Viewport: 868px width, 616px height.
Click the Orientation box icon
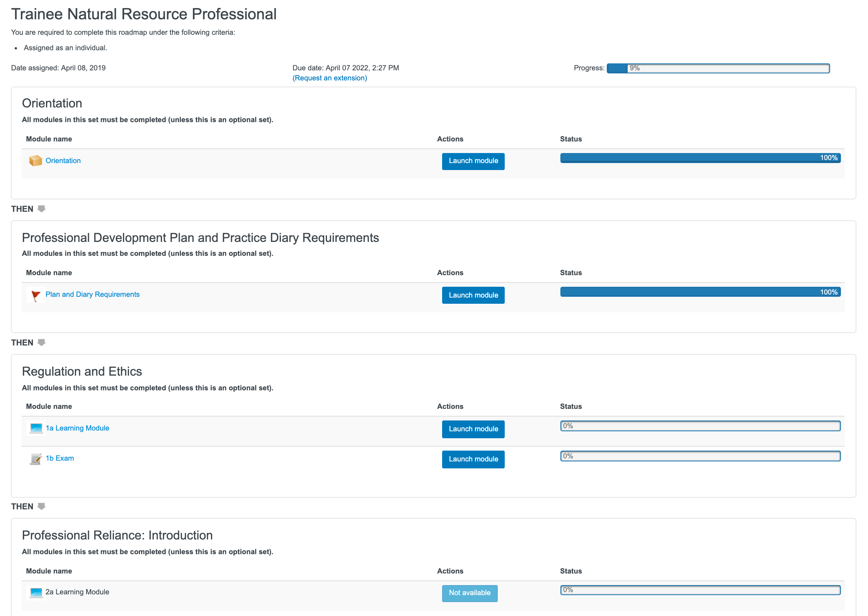36,160
